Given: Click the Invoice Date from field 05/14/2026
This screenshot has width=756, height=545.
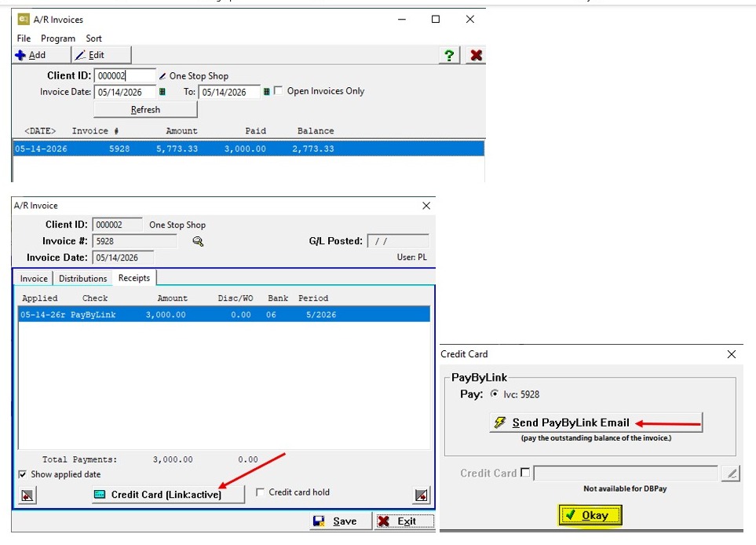Looking at the screenshot, I should coord(125,92).
